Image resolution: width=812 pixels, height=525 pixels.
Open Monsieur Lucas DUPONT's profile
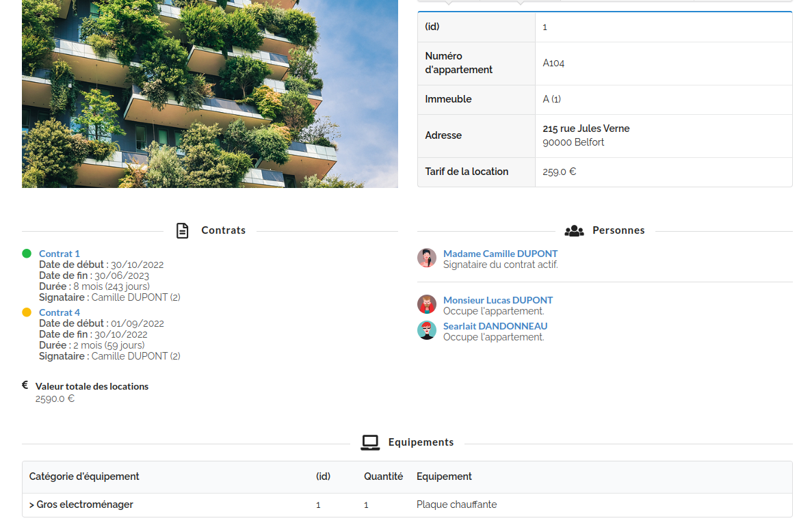[497, 300]
